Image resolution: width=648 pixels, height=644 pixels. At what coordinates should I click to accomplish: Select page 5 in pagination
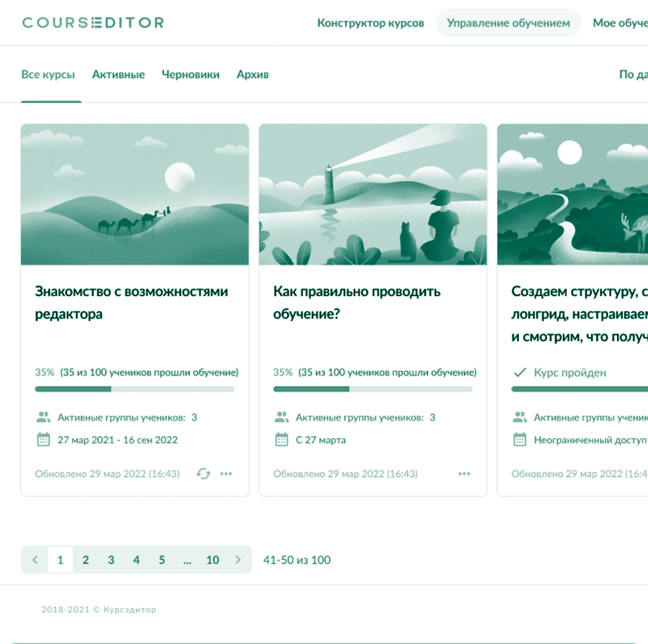pos(162,560)
